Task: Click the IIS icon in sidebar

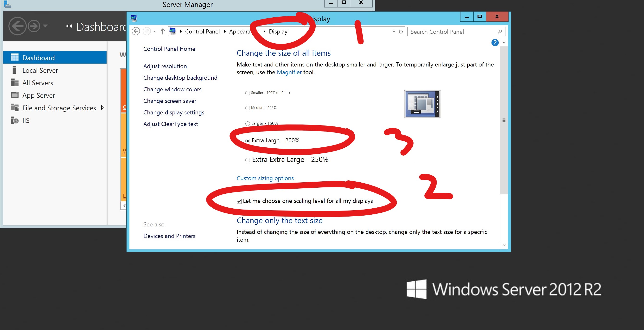Action: coord(14,120)
